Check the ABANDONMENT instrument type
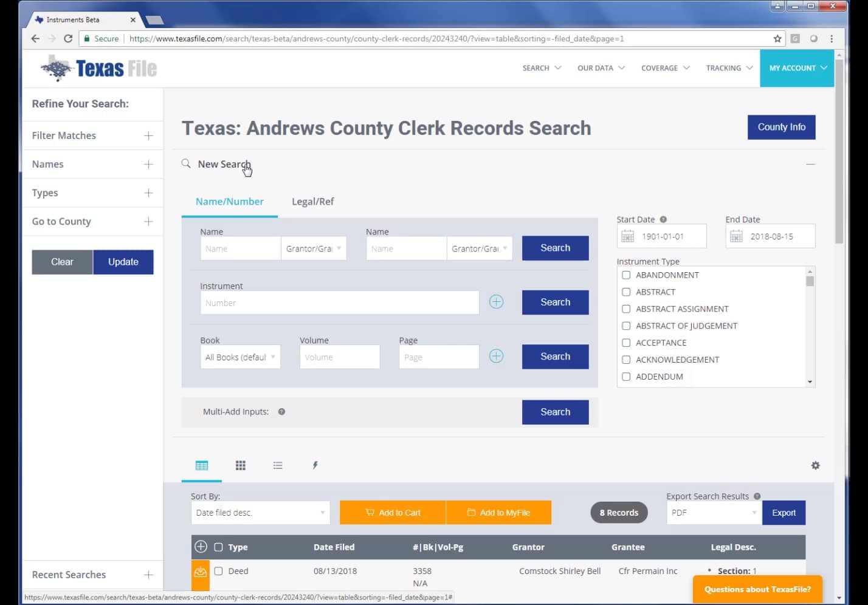The height and width of the screenshot is (605, 868). [x=626, y=275]
